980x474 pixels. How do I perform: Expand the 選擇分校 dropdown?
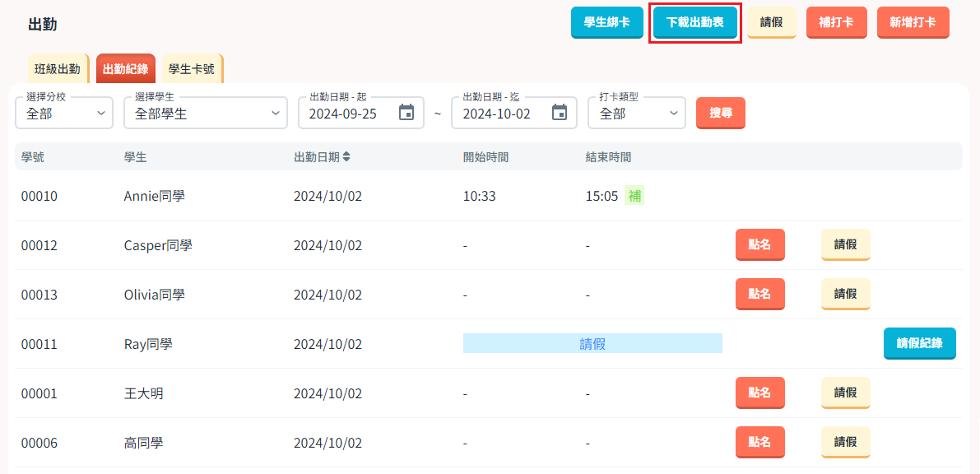(64, 114)
